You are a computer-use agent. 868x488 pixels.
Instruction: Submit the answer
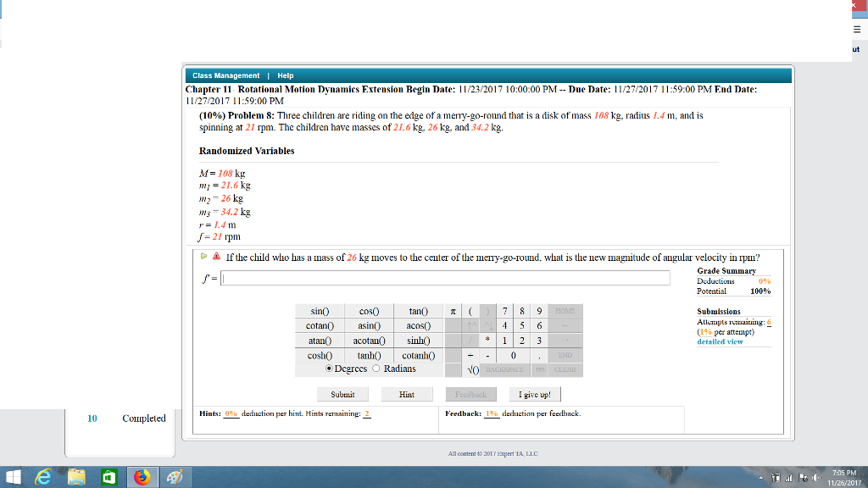coord(342,394)
